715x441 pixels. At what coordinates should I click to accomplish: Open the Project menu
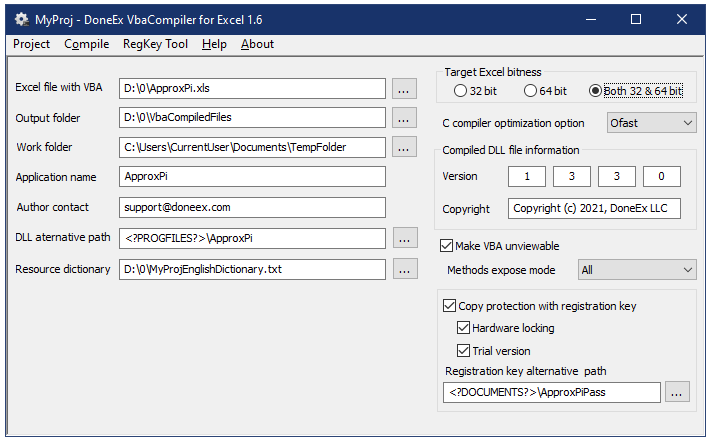(x=31, y=44)
